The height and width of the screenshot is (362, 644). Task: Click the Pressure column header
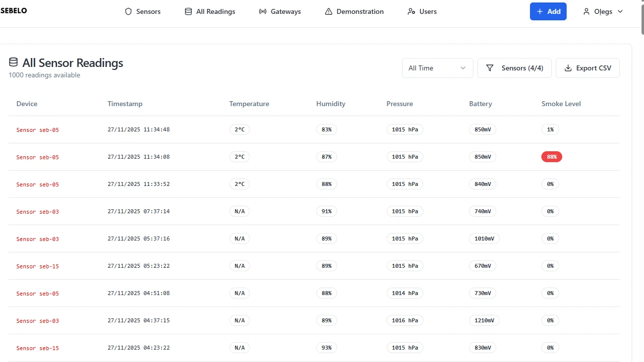pyautogui.click(x=400, y=104)
